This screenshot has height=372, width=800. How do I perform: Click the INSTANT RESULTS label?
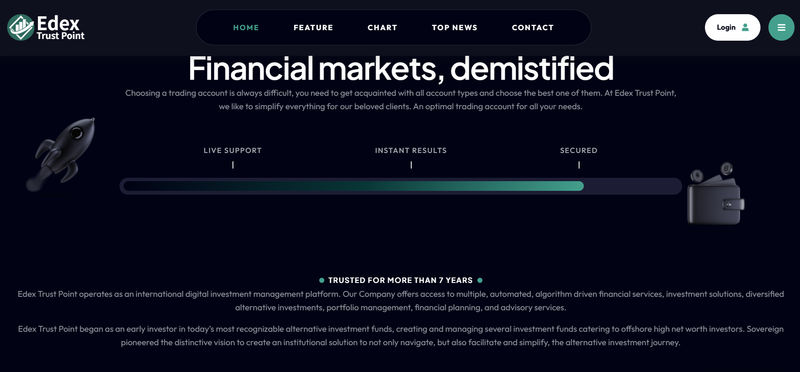(x=411, y=151)
